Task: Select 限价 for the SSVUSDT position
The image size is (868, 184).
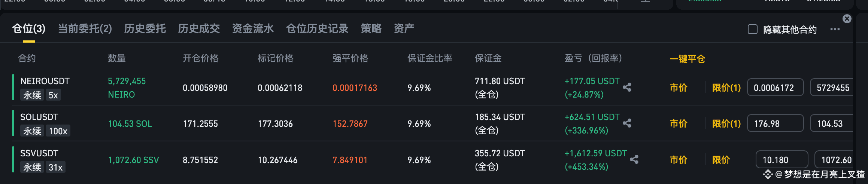Action: (x=721, y=160)
